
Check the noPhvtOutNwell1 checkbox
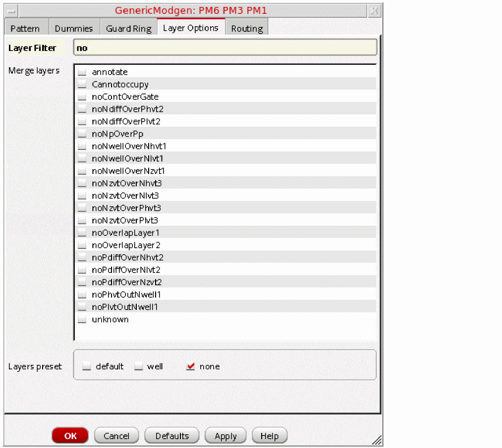[82, 295]
